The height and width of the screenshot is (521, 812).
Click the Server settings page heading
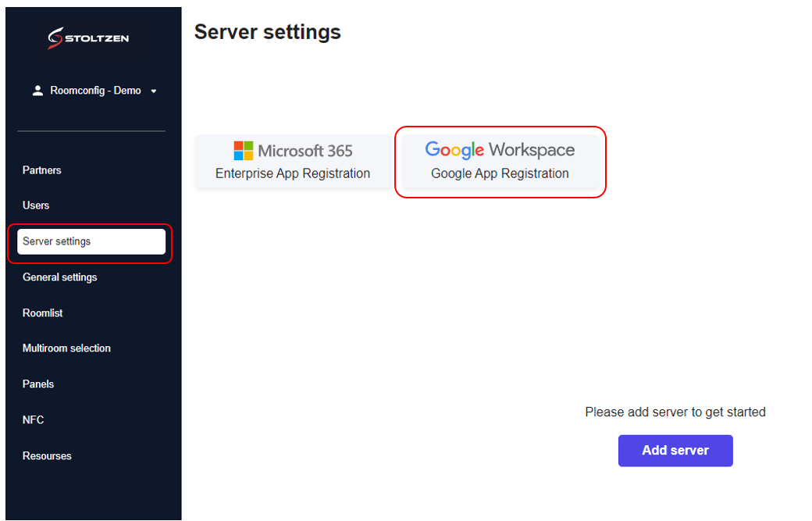tap(267, 32)
